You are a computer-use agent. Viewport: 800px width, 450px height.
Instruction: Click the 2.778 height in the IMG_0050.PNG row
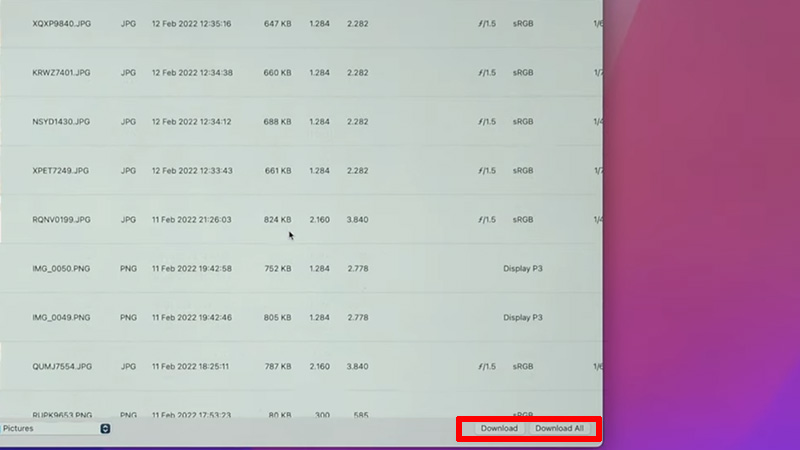[x=358, y=269]
